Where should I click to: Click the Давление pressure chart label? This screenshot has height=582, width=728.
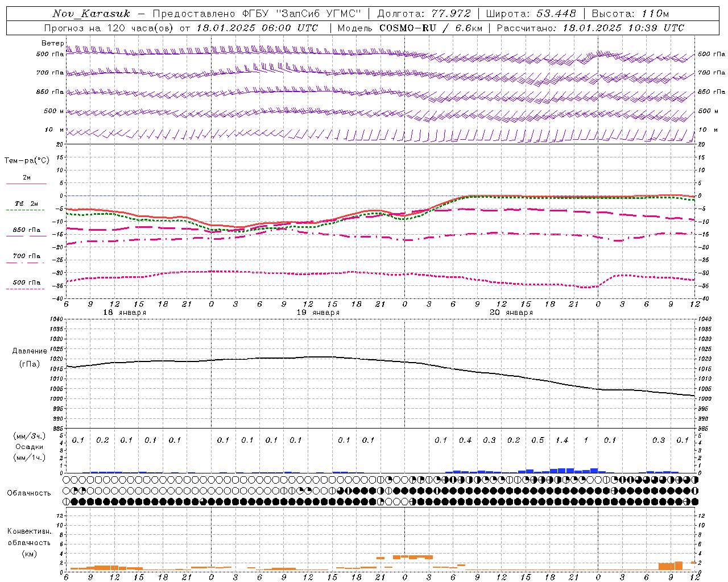coord(30,351)
